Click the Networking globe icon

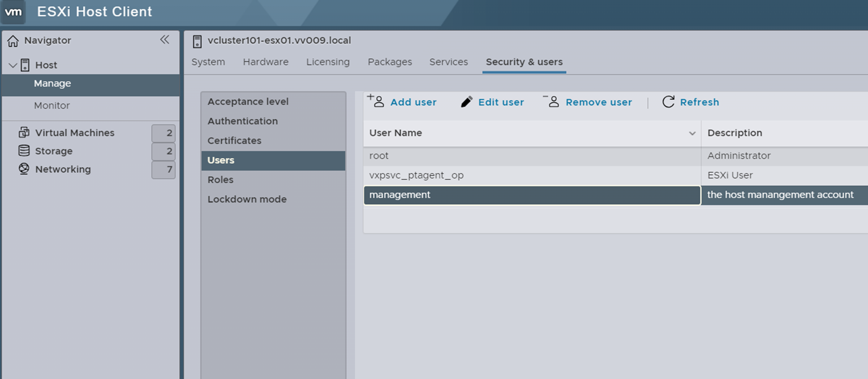click(24, 169)
